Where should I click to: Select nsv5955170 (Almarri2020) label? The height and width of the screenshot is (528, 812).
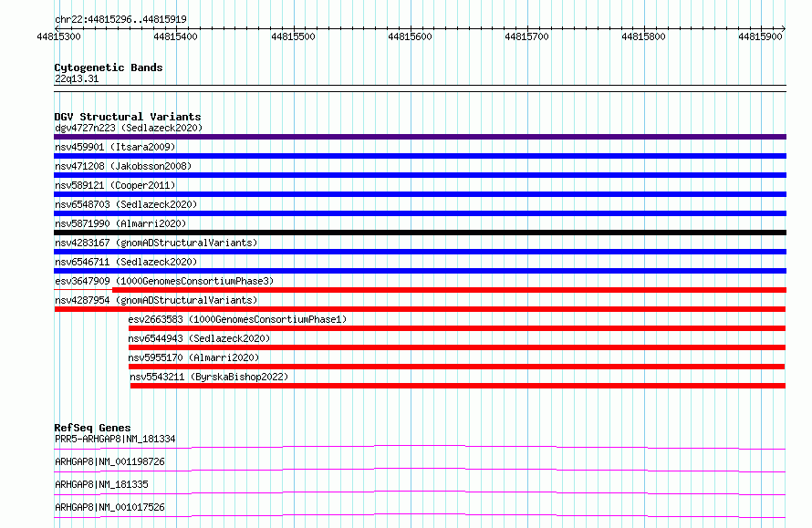193,357
